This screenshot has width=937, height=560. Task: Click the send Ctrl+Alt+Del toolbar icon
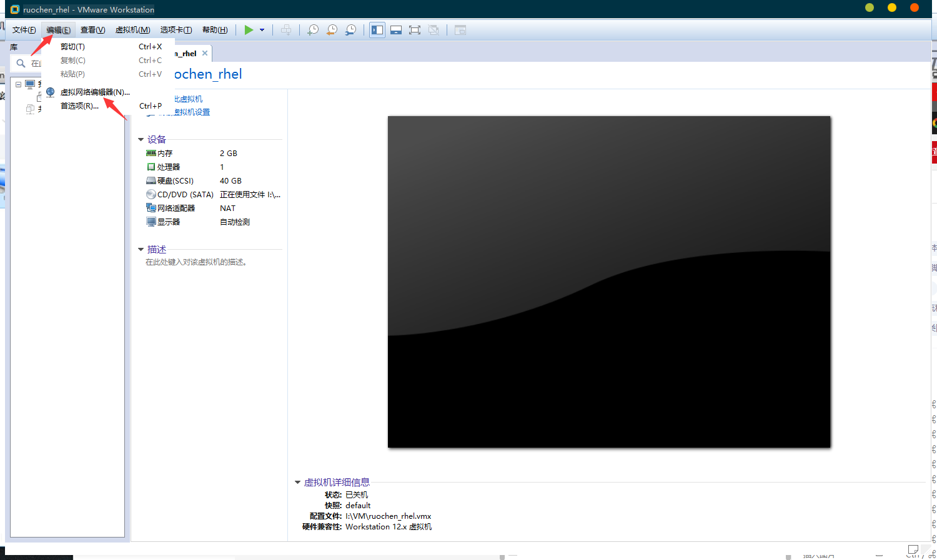pyautogui.click(x=286, y=30)
